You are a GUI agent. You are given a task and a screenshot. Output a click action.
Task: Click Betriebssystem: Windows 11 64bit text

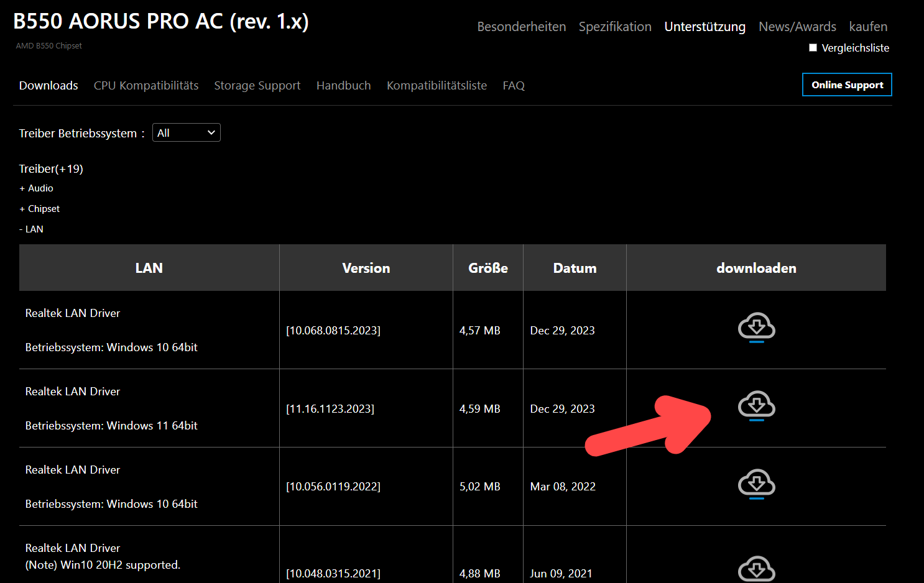(111, 426)
